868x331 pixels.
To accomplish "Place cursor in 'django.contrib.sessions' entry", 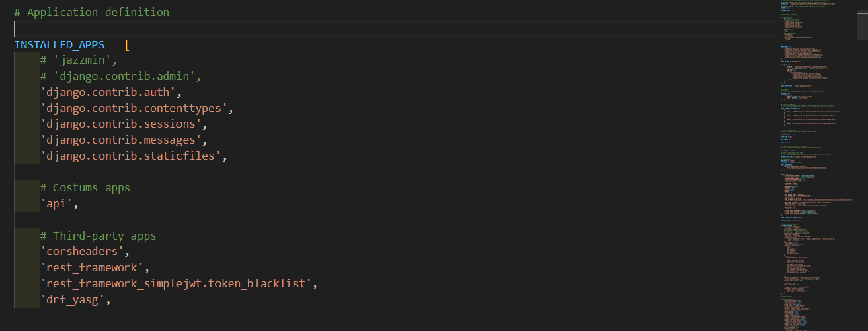I will pyautogui.click(x=120, y=124).
